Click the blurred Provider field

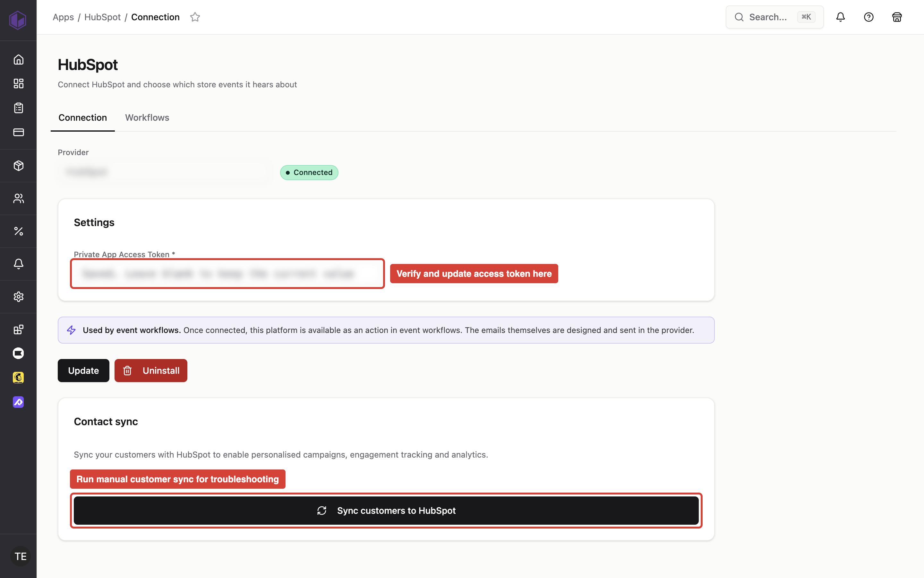[164, 172]
